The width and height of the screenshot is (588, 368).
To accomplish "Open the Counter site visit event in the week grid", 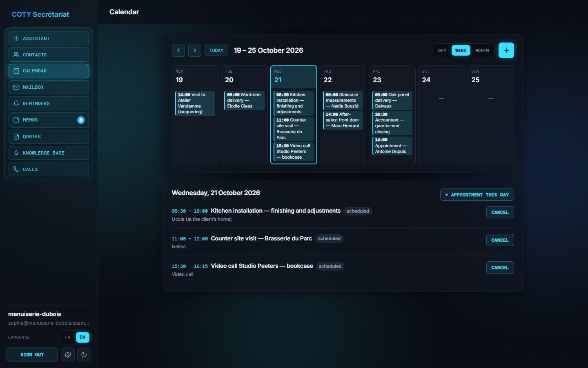I will click(x=294, y=129).
